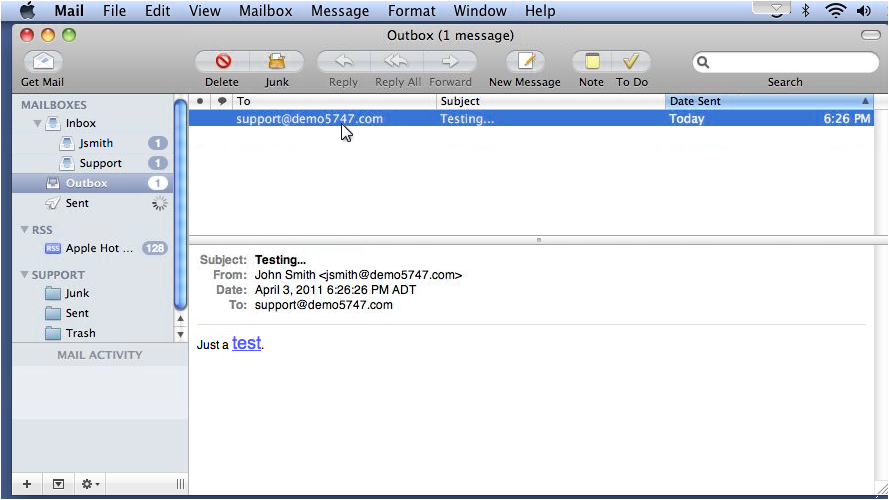Collapse the SUPPORT section triangle
Screen dimensions: 889x500
(x=25, y=275)
